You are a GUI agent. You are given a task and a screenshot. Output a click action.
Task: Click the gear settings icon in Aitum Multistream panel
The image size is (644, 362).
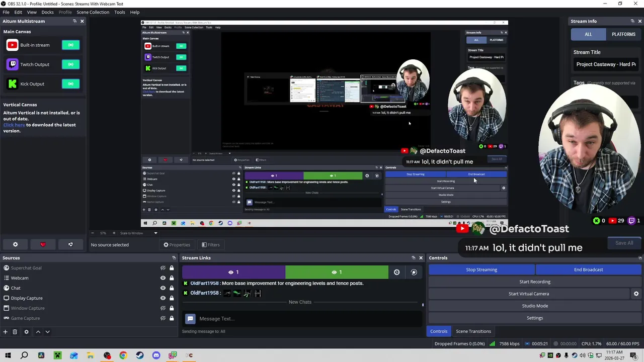pyautogui.click(x=15, y=244)
